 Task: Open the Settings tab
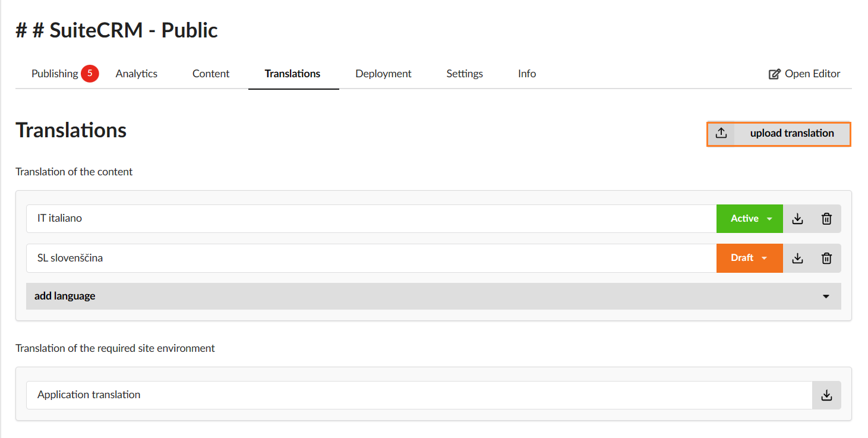(x=465, y=74)
